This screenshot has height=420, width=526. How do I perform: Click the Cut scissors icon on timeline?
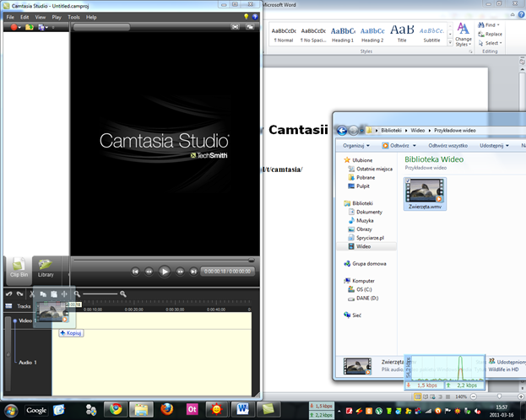click(x=32, y=294)
